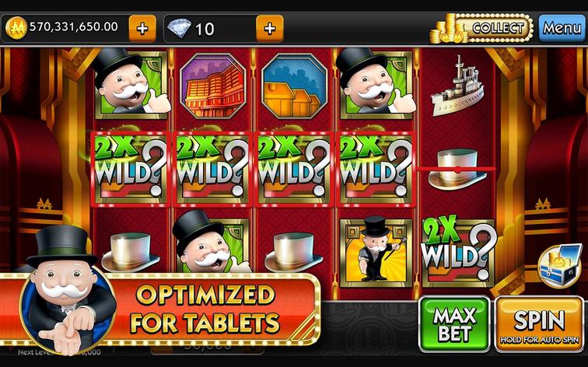Image resolution: width=588 pixels, height=367 pixels.
Task: Spin the reels with the SPIN button
Action: pyautogui.click(x=539, y=325)
